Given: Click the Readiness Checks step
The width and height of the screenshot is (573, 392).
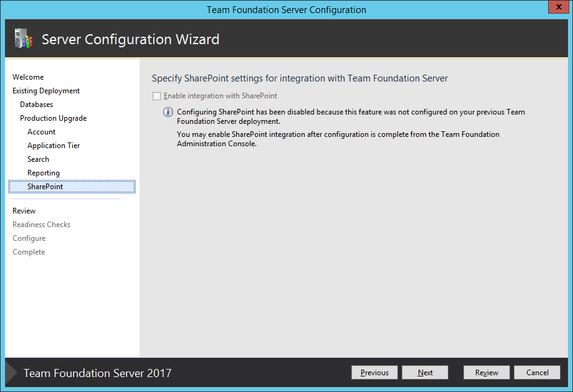Looking at the screenshot, I should 41,225.
